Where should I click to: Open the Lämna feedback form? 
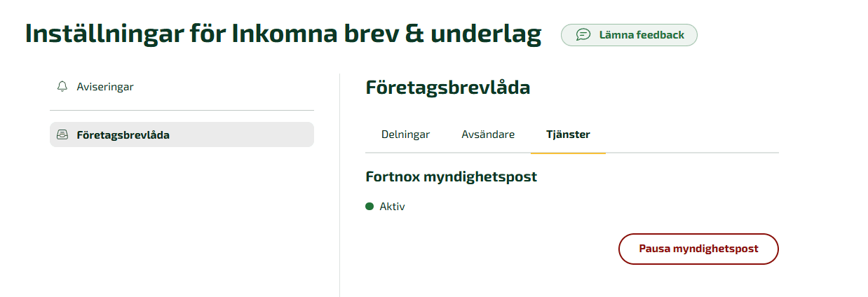[629, 35]
